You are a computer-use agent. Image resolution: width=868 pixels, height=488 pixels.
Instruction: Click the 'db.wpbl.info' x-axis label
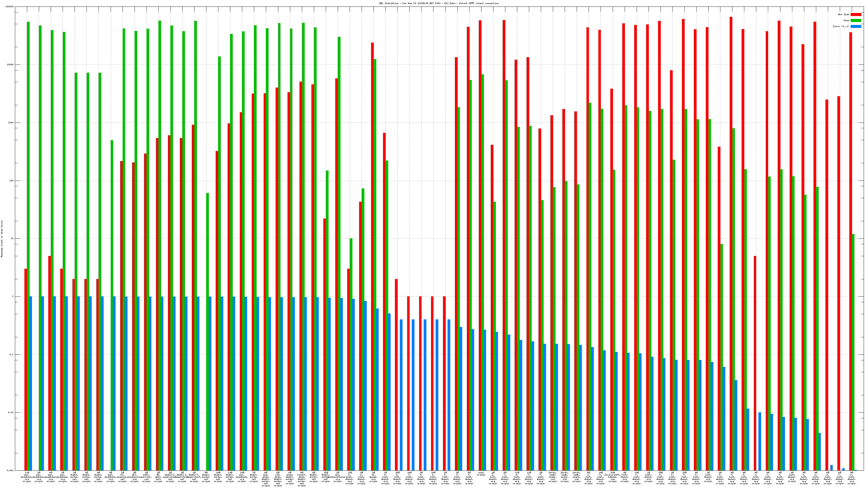click(x=158, y=477)
